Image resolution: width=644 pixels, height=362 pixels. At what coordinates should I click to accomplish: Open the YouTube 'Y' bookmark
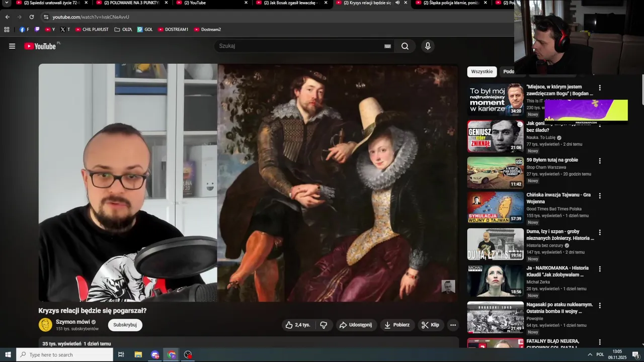pyautogui.click(x=50, y=30)
